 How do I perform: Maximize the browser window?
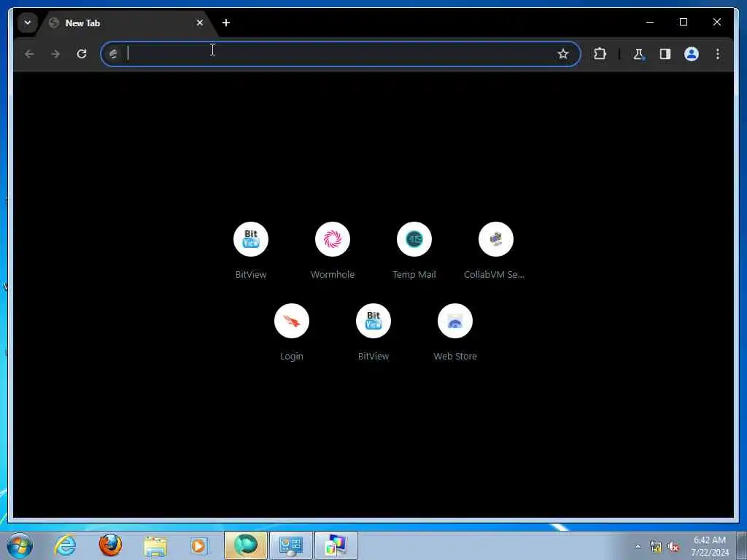point(683,22)
